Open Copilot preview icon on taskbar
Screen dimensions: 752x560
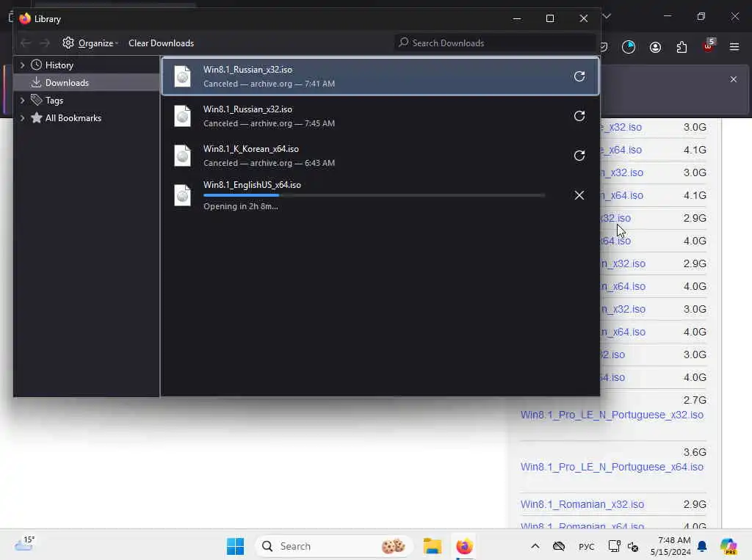pyautogui.click(x=728, y=546)
